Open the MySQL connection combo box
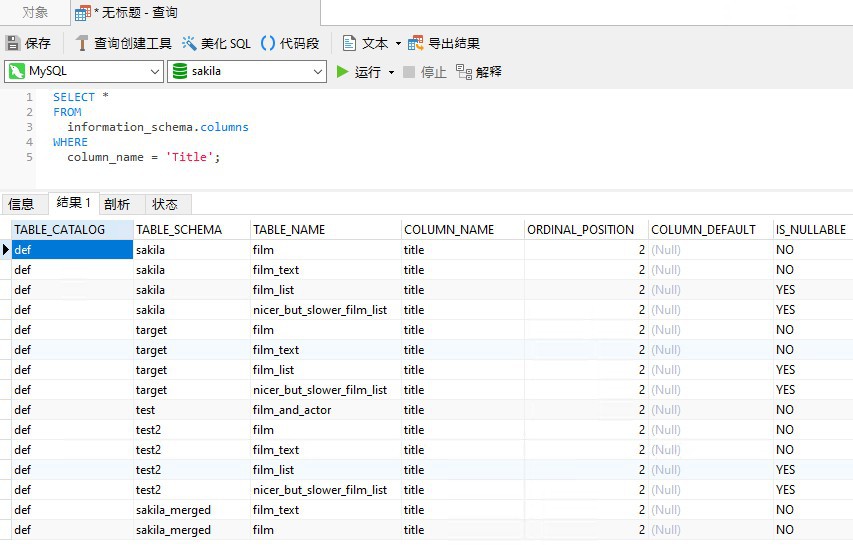Image resolution: width=853 pixels, height=545 pixels. pos(84,71)
